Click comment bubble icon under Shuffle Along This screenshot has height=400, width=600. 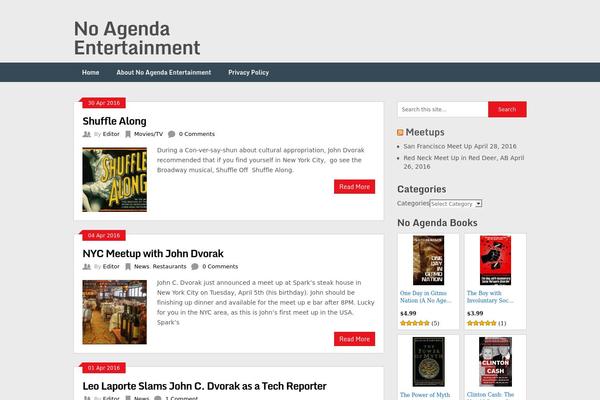click(172, 134)
